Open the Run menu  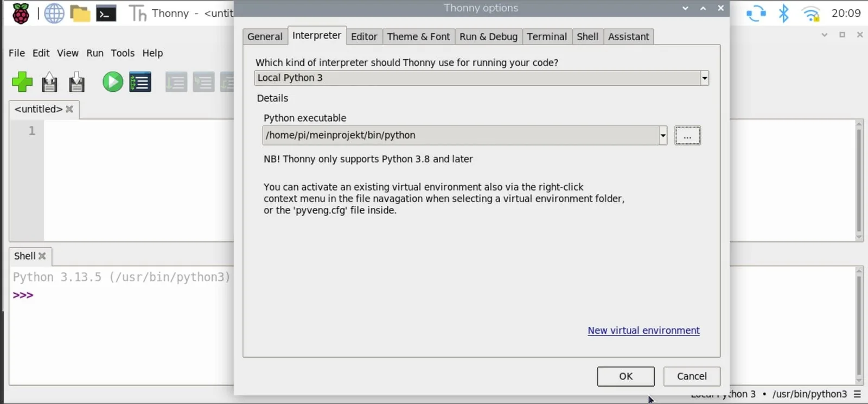point(95,53)
